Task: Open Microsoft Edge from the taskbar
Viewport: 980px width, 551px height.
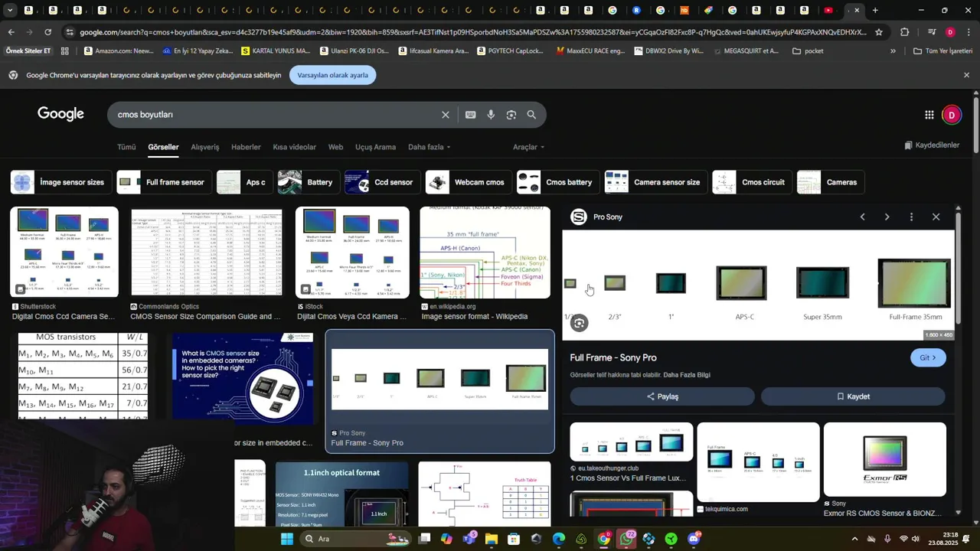Action: coord(559,539)
